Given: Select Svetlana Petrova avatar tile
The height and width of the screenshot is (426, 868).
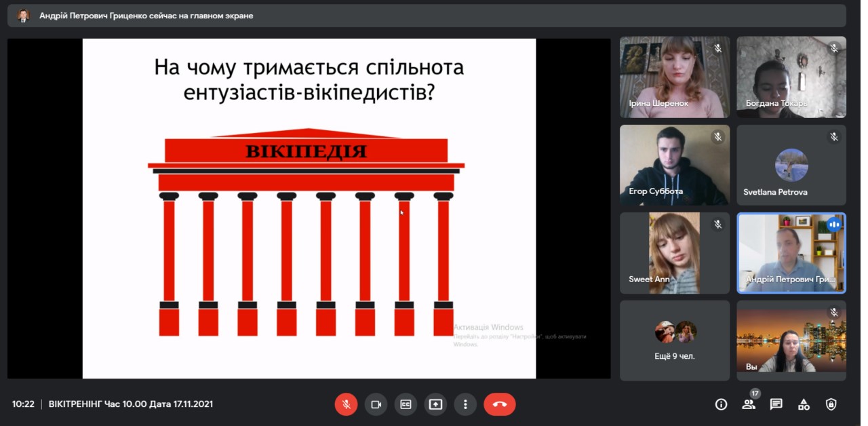Looking at the screenshot, I should pyautogui.click(x=791, y=165).
